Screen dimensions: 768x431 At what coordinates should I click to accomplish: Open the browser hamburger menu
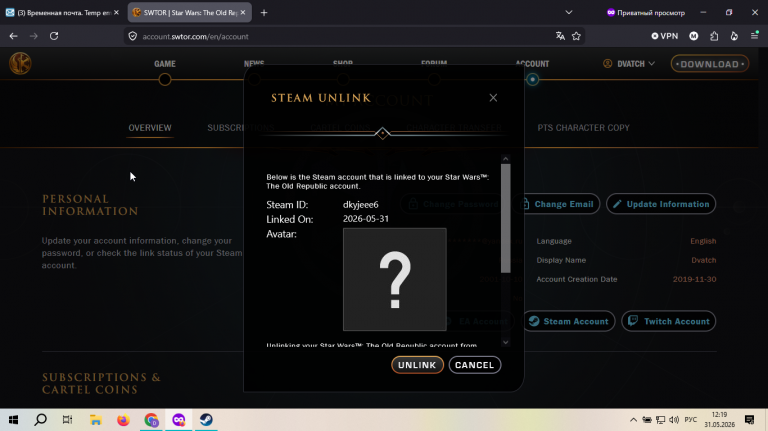[755, 36]
